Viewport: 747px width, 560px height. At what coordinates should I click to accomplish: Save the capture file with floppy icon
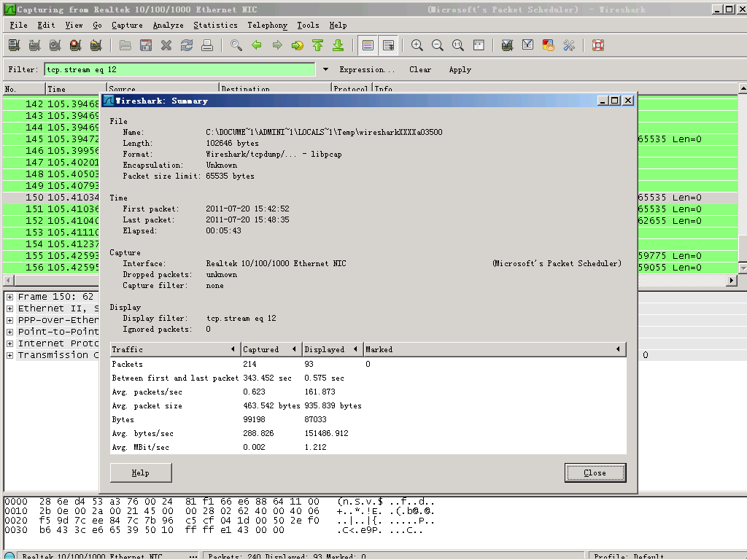(146, 45)
